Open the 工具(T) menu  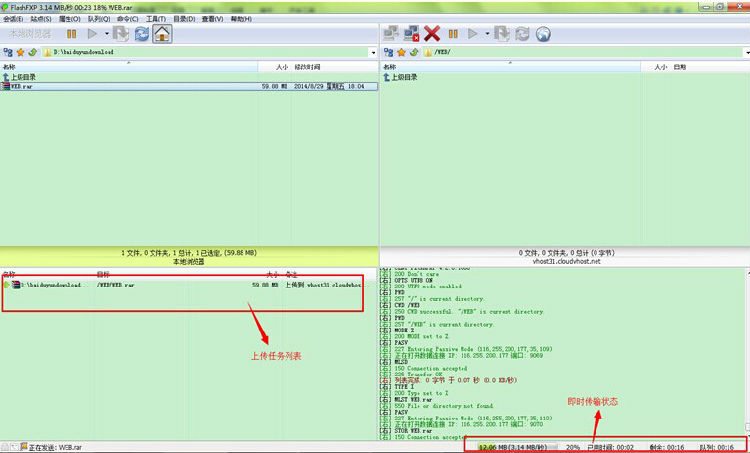(x=155, y=19)
